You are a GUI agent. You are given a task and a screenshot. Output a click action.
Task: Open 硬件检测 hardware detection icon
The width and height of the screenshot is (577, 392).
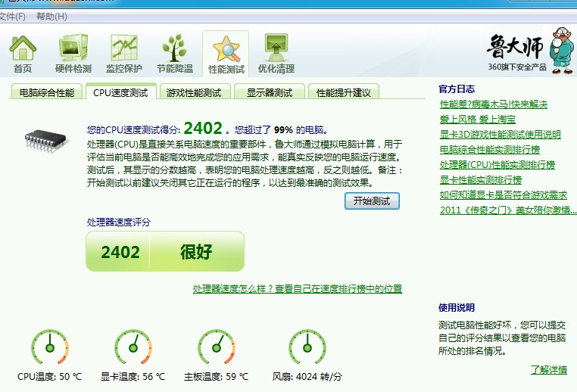[73, 54]
